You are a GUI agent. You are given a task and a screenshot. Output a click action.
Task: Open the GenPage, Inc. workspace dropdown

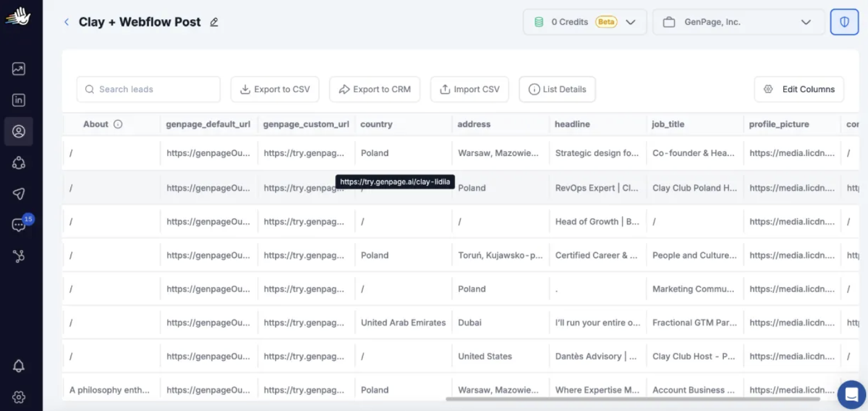[x=738, y=22]
